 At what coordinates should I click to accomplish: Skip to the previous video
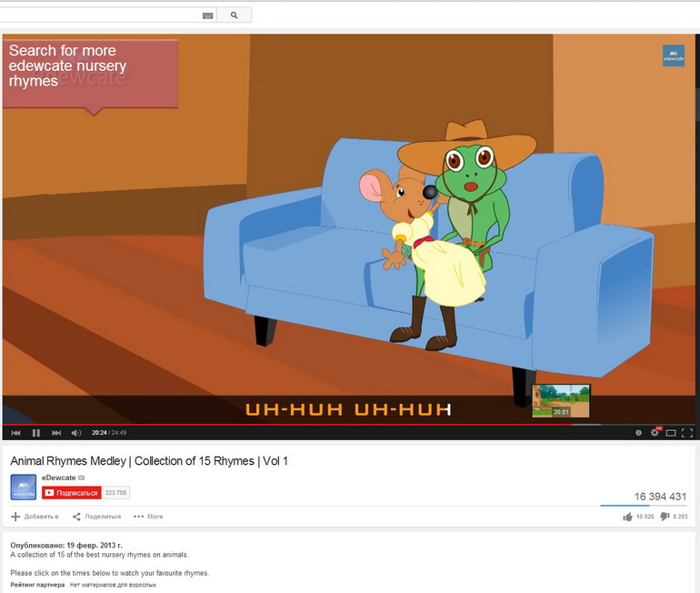[x=15, y=433]
